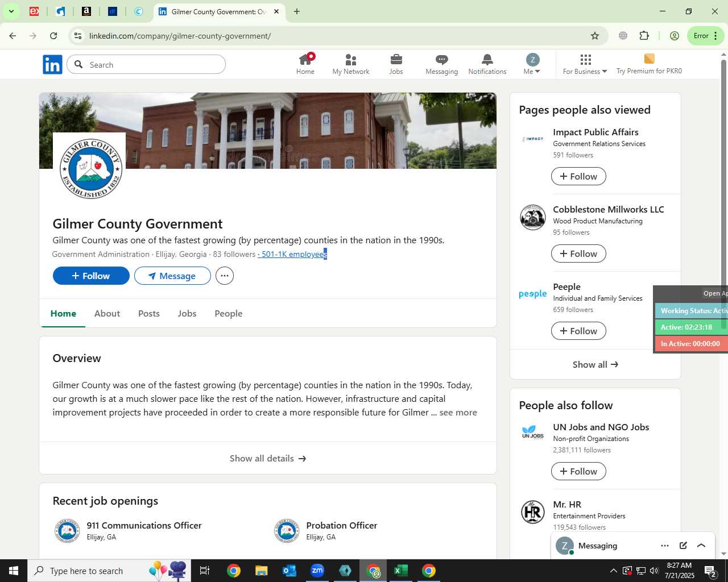
Task: Follow the Peeple page
Action: point(578,331)
